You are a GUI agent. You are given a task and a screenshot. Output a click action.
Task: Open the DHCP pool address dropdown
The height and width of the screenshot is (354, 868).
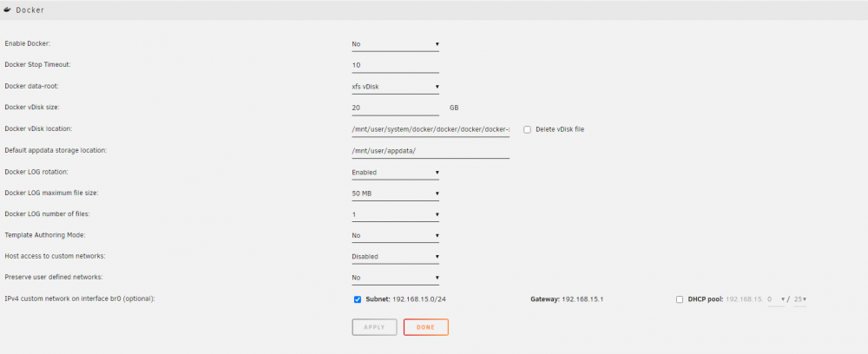pyautogui.click(x=776, y=299)
